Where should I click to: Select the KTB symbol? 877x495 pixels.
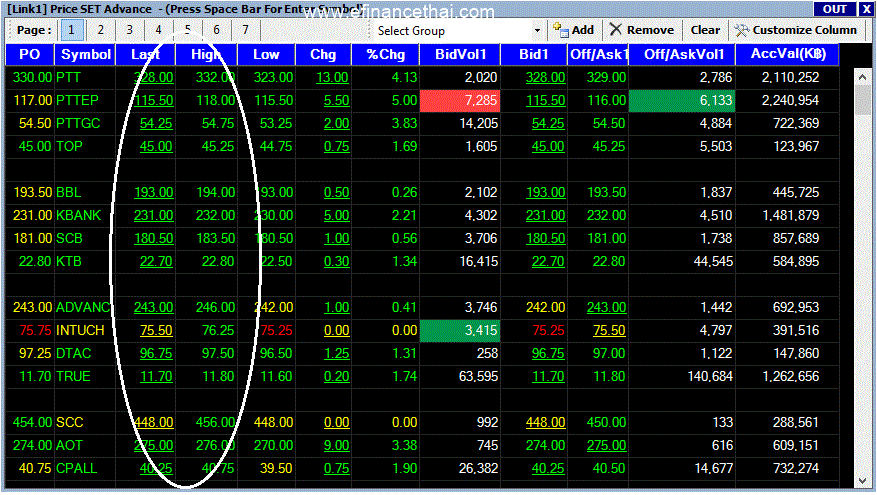(x=69, y=261)
